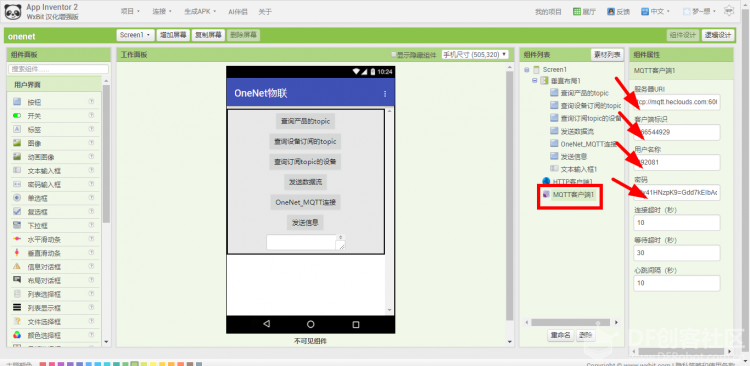Open the 生成APK menu

pyautogui.click(x=200, y=11)
